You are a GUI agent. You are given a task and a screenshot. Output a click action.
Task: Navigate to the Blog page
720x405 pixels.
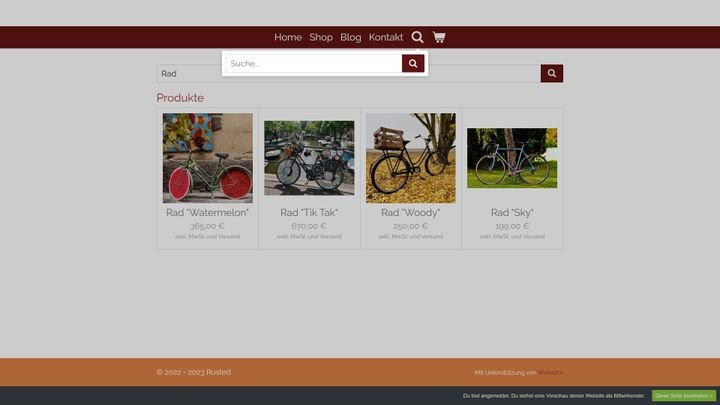pyautogui.click(x=351, y=37)
